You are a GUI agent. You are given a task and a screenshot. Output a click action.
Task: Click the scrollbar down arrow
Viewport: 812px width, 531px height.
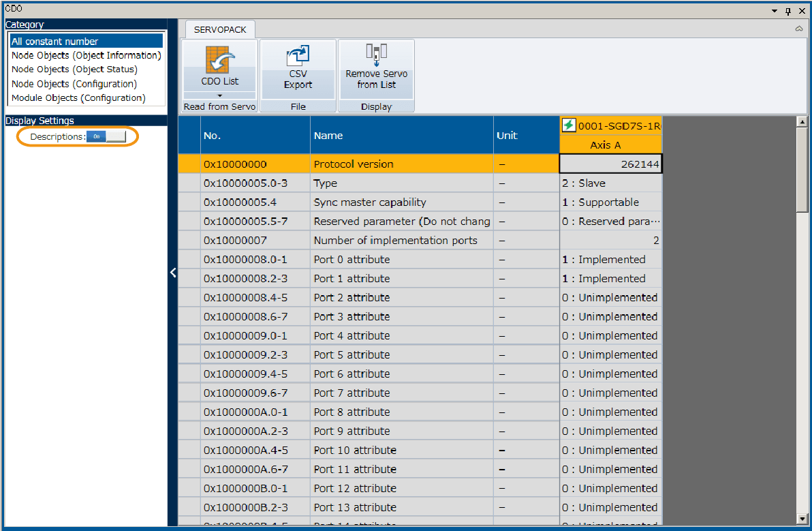tap(802, 519)
